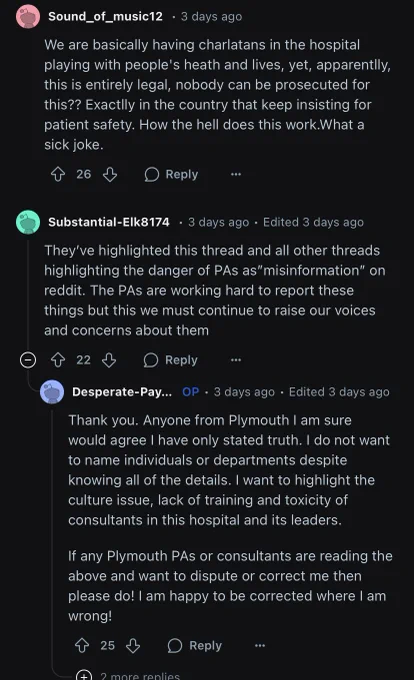The height and width of the screenshot is (680, 414).
Task: Reply to the OP's Plymouth comment
Action: tap(195, 645)
